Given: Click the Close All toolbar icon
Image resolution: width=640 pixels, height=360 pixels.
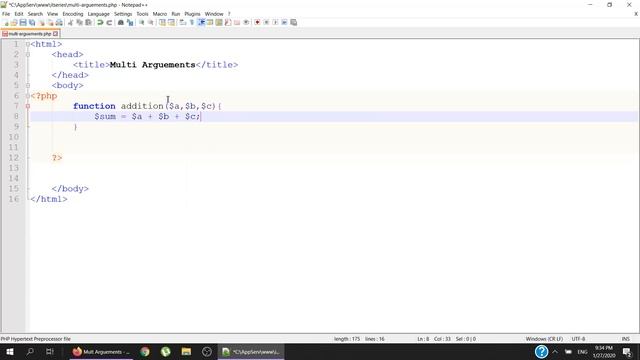Looking at the screenshot, I should pos(50,22).
